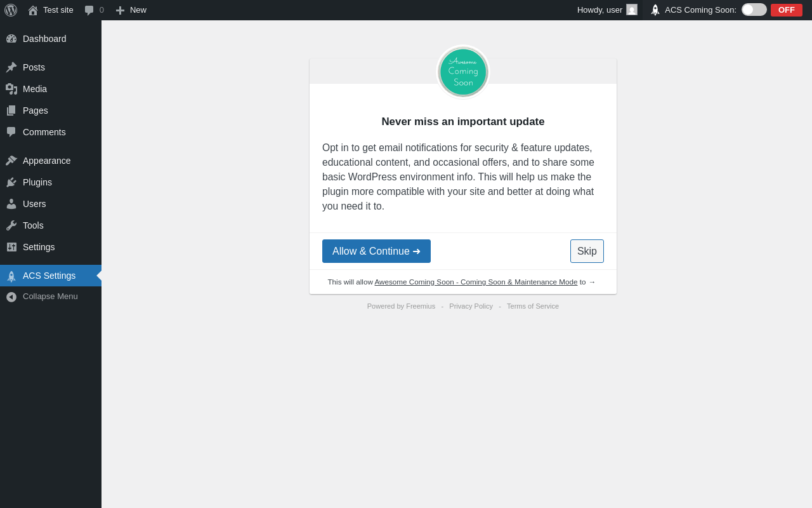Click the Powered by Freemius text
This screenshot has width=812, height=508.
coord(401,306)
